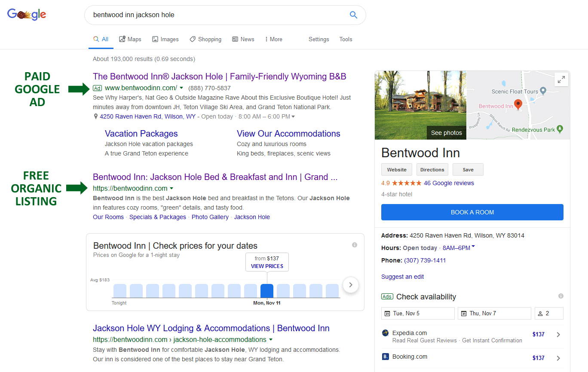This screenshot has height=372, width=588.
Task: Switch to the News tab
Action: click(x=243, y=39)
